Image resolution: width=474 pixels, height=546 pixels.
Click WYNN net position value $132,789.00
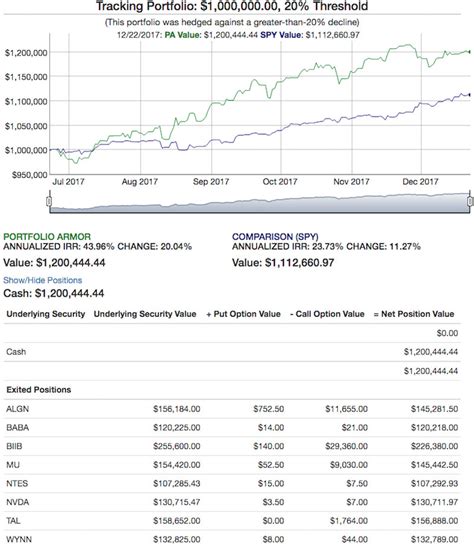[434, 539]
